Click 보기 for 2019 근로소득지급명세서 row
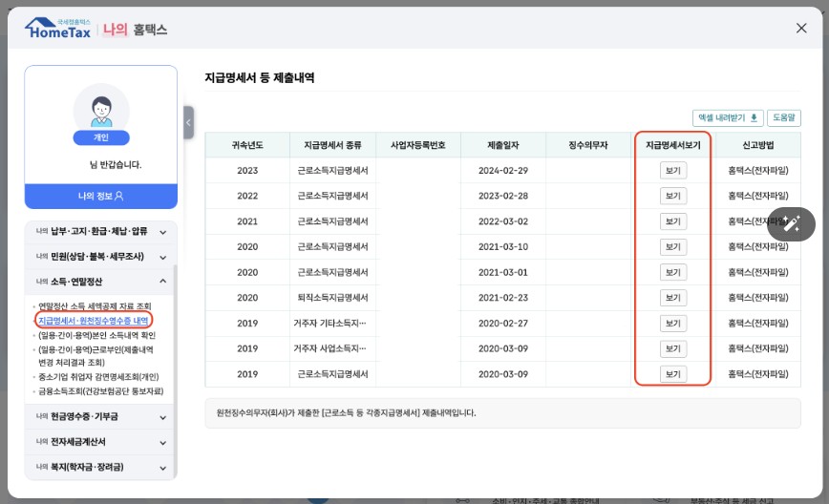The width and height of the screenshot is (829, 504). 673,374
